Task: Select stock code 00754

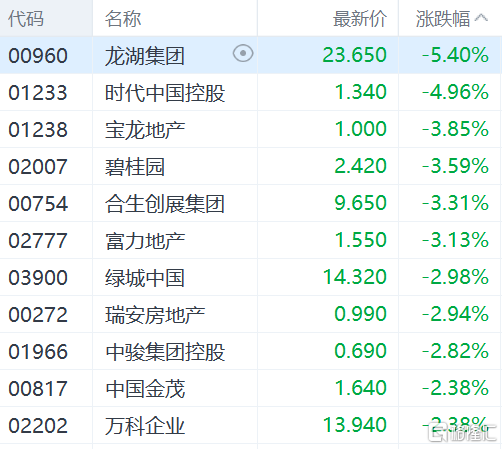Action: coord(38,203)
